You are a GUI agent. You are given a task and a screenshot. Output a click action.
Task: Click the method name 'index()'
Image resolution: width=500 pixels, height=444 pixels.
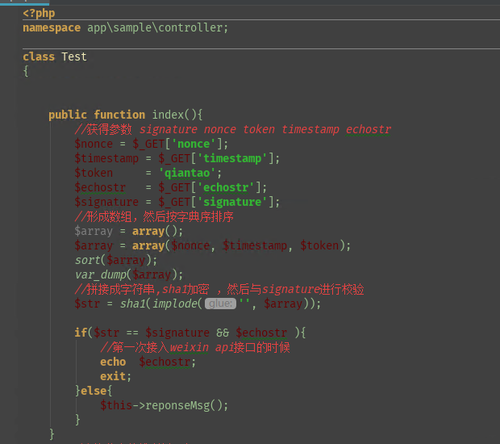[x=174, y=115]
